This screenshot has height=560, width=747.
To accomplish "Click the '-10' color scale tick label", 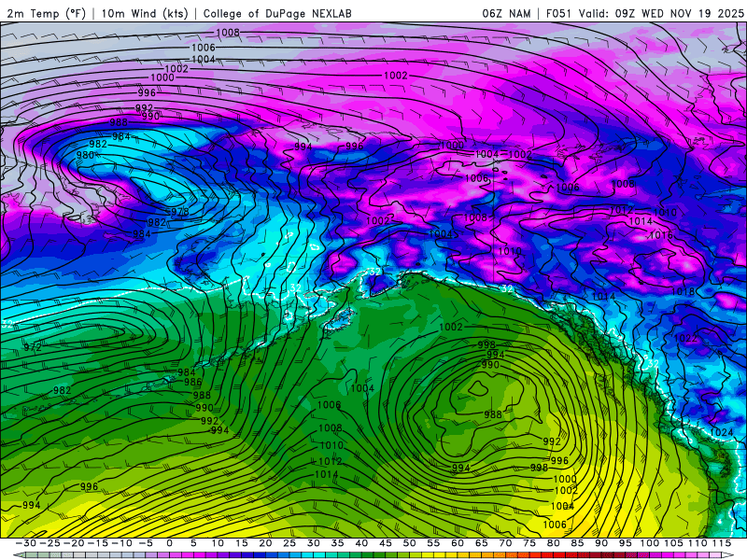I will 121,543.
